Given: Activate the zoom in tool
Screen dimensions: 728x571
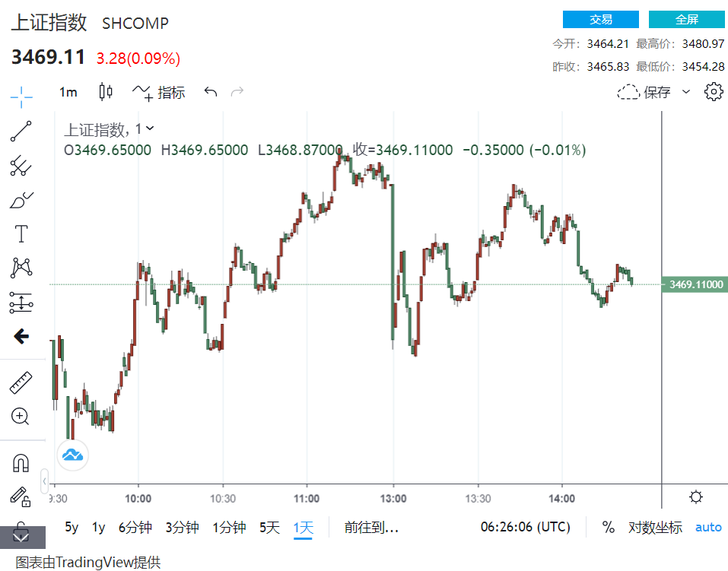Looking at the screenshot, I should pos(21,416).
